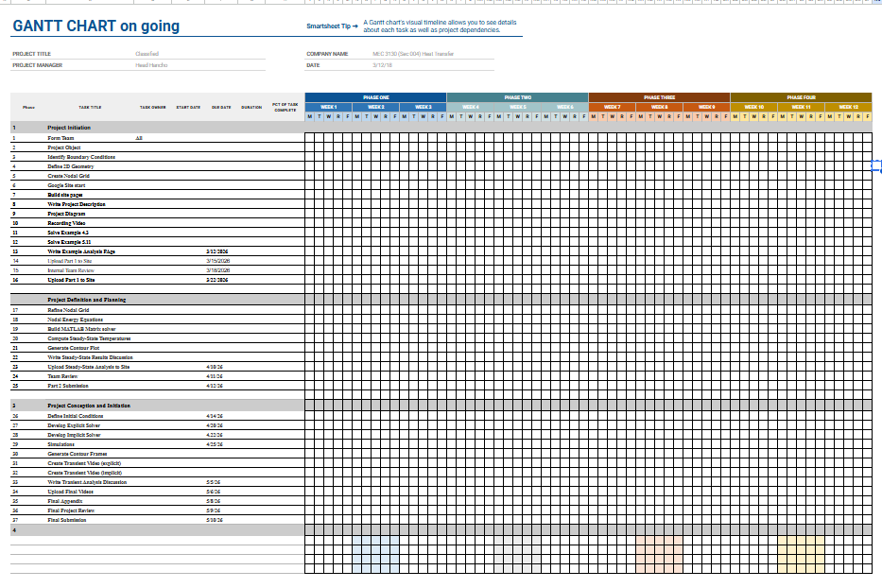Click the Smartsheet Tip label
Viewport: 882px width, 588px height.
coord(333,26)
